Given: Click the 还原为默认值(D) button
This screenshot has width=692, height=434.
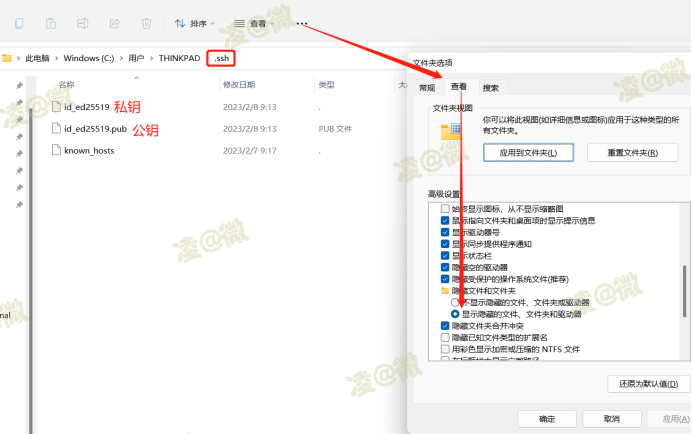Looking at the screenshot, I should coord(648,384).
